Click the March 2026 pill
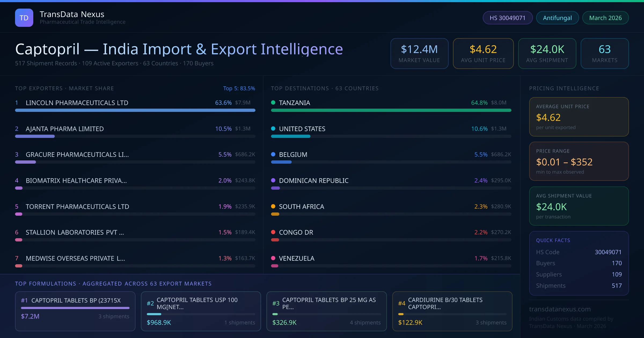Screen dimensions: 644x338 605,18
